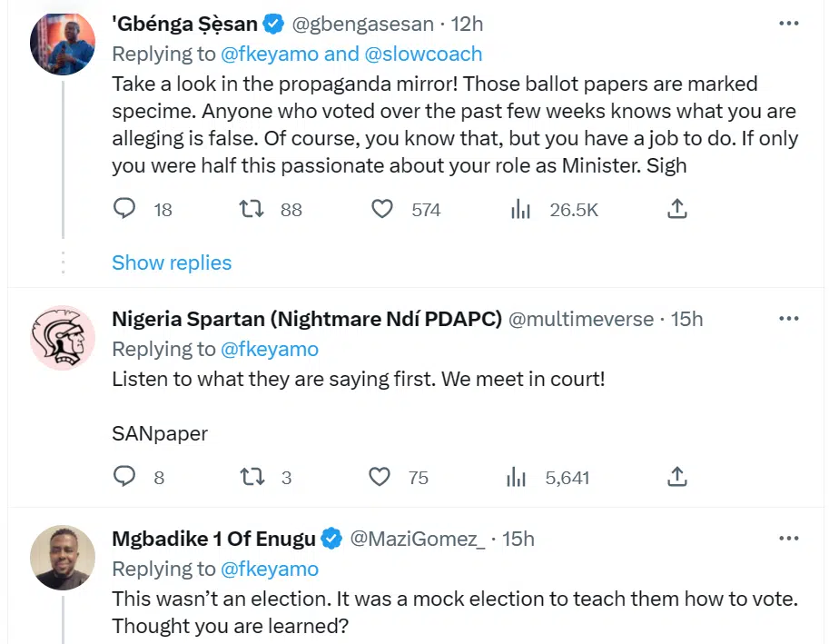829x644 pixels.
Task: Open @fkeyamo link in Nigeria Spartan's reply
Action: pos(270,349)
